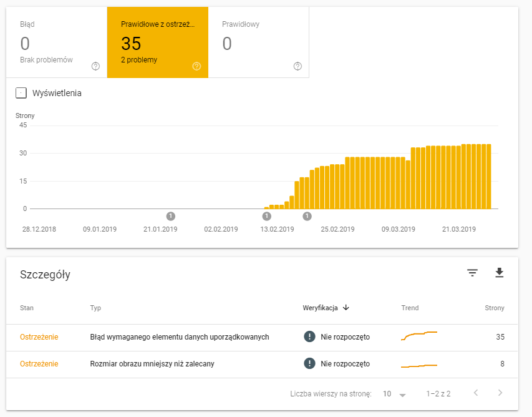Go to next page arrow
Image resolution: width=532 pixels, height=417 pixels.
coord(500,393)
